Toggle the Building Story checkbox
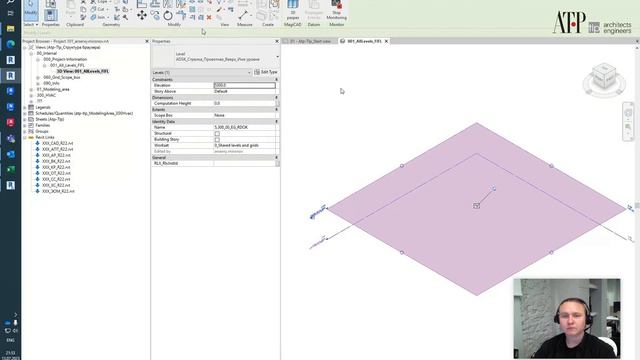The height and width of the screenshot is (360, 640). click(217, 140)
